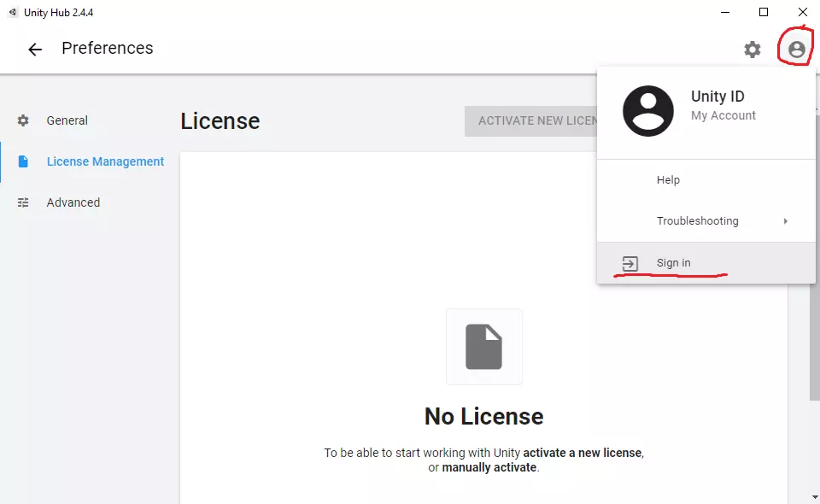The image size is (820, 504).
Task: Click the 'manually activate' link
Action: [489, 467]
